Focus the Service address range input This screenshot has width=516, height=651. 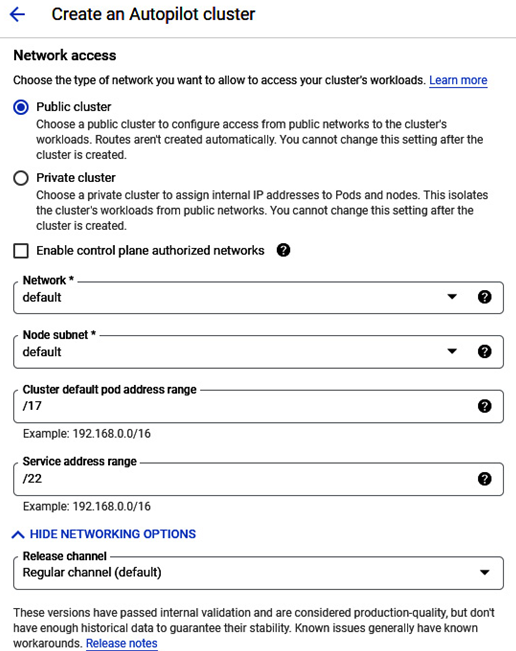point(259,479)
